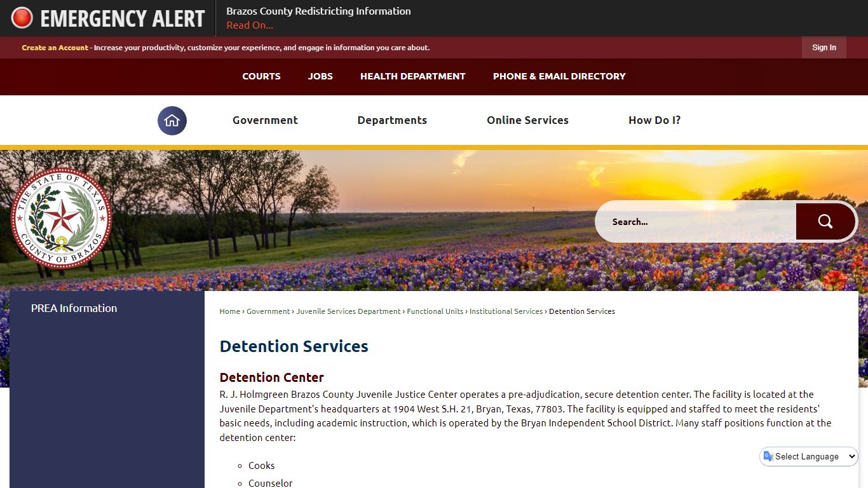Image resolution: width=868 pixels, height=488 pixels.
Task: Open the How Do I? menu
Action: click(x=654, y=120)
